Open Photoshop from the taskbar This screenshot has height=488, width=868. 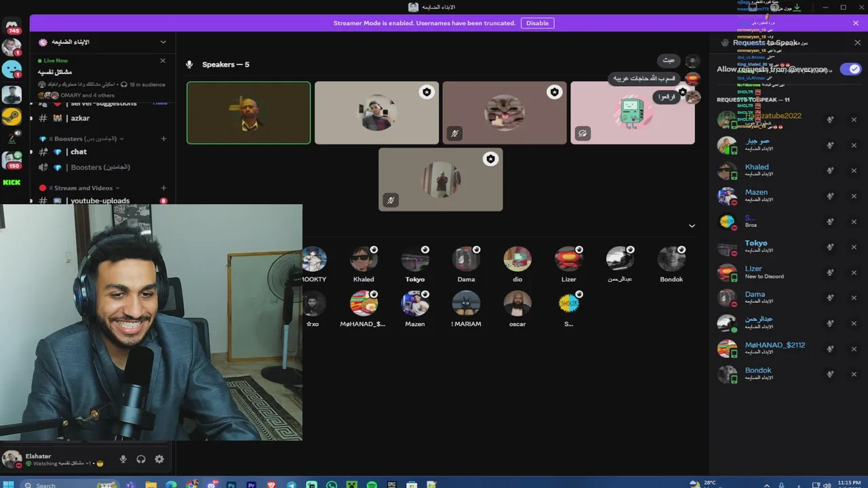231,485
